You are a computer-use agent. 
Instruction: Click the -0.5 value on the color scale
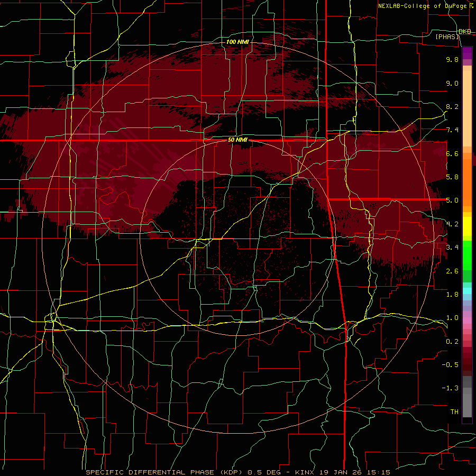tap(450, 365)
